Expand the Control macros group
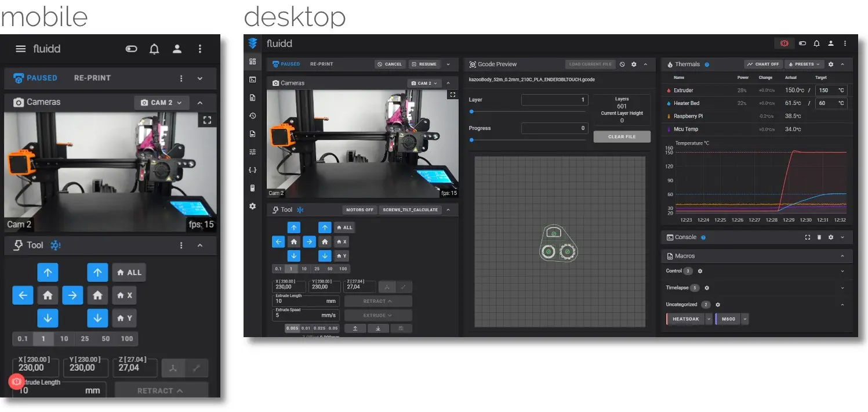Image resolution: width=868 pixels, height=412 pixels. (x=842, y=271)
